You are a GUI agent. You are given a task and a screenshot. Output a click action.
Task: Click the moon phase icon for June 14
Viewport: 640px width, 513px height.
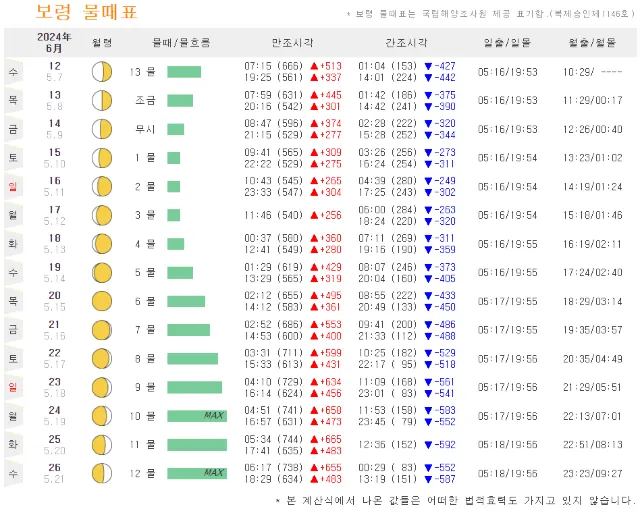pos(101,129)
